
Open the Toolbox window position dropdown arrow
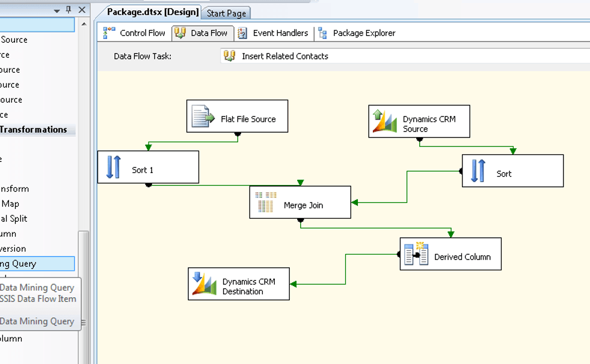click(57, 11)
